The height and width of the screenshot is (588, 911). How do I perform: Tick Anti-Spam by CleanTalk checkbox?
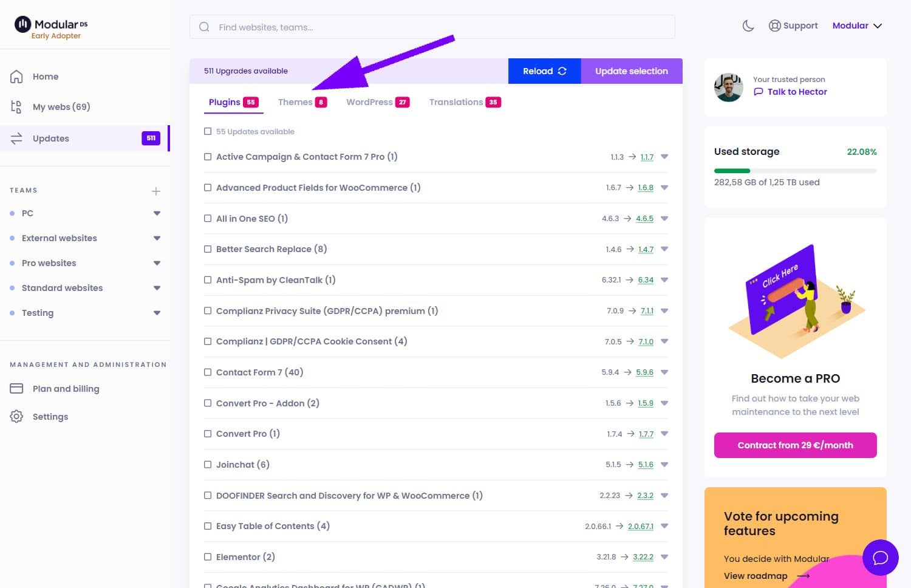coord(208,280)
